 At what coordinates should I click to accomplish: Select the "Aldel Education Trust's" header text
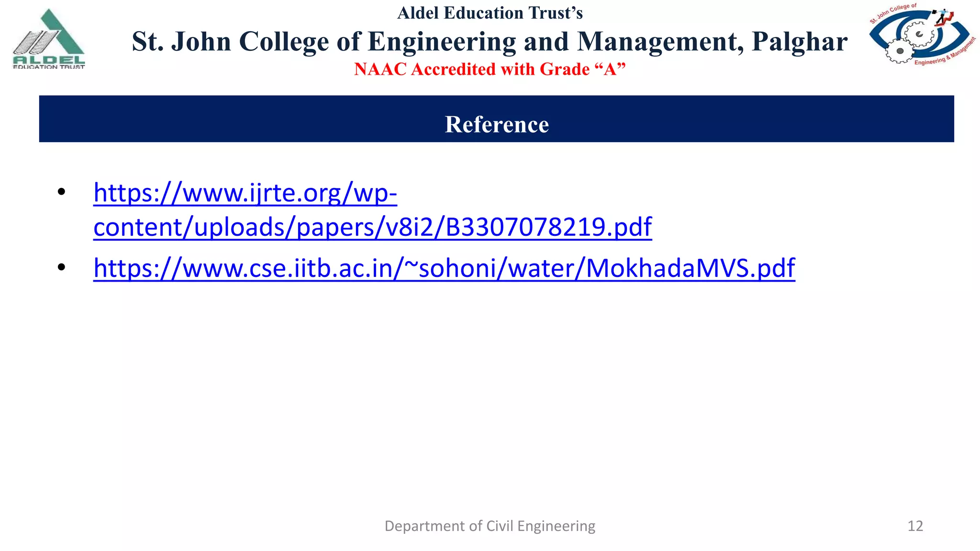[x=490, y=13]
